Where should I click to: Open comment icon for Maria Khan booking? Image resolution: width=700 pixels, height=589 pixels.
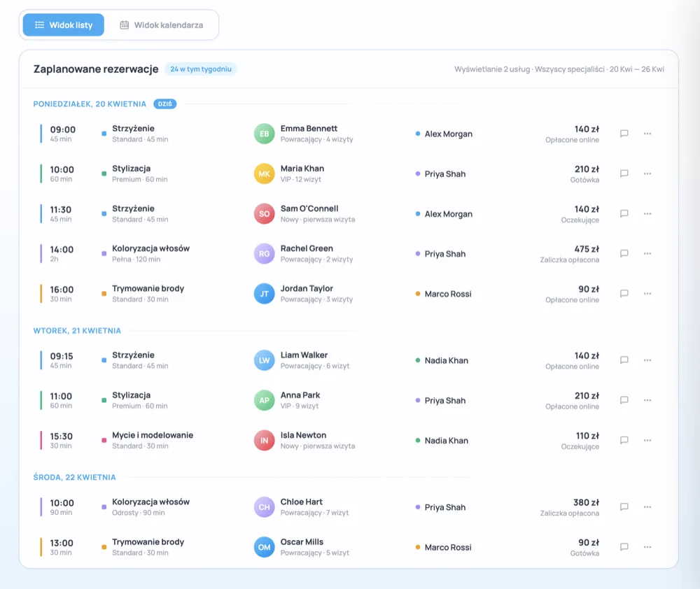624,173
